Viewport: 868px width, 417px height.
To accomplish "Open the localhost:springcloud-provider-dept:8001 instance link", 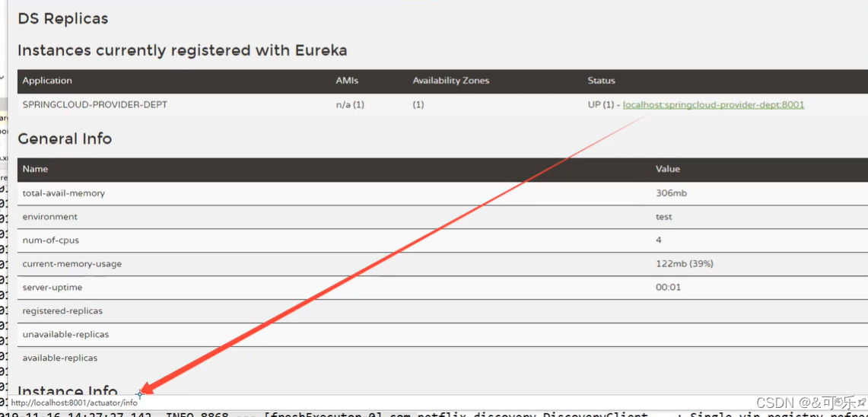I will click(x=713, y=104).
